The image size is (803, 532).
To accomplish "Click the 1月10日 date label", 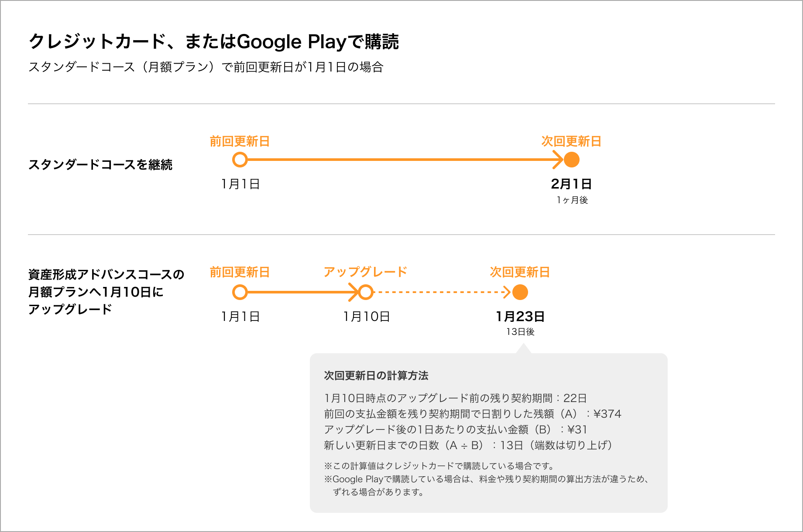I will (x=366, y=317).
